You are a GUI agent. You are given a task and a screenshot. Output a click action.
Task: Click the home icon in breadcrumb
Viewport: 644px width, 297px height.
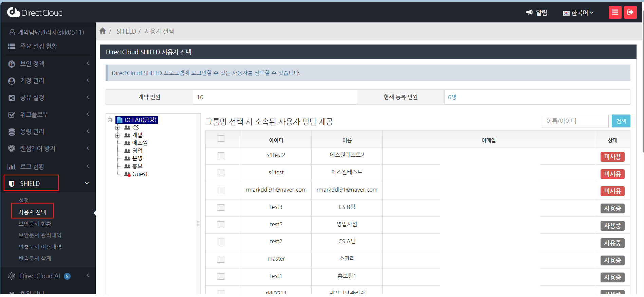point(103,31)
